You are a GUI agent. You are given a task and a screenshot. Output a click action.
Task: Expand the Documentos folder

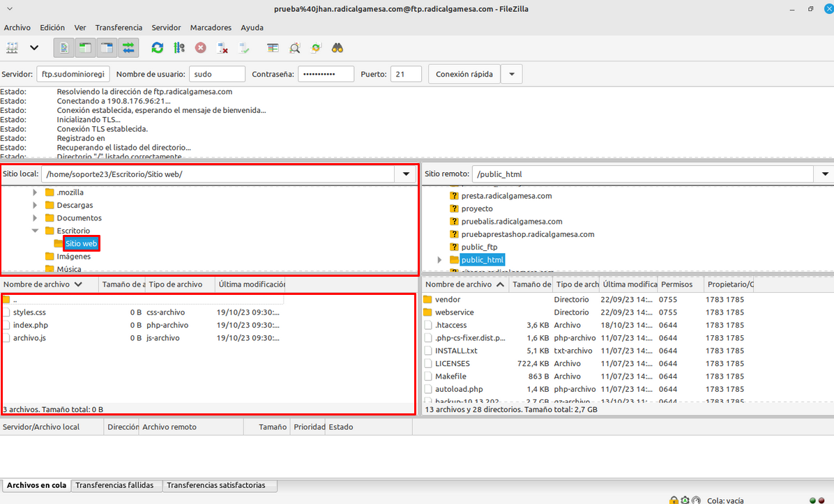[x=35, y=218]
